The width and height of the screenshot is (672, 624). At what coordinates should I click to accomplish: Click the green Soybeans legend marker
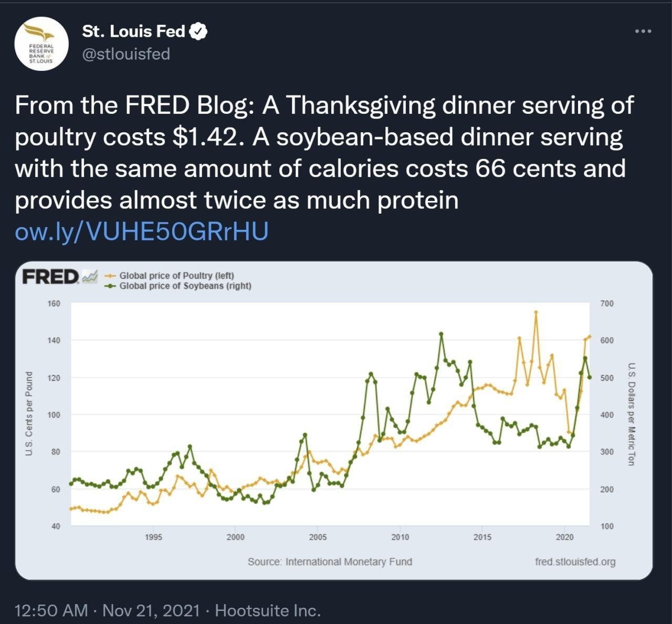pos(110,286)
